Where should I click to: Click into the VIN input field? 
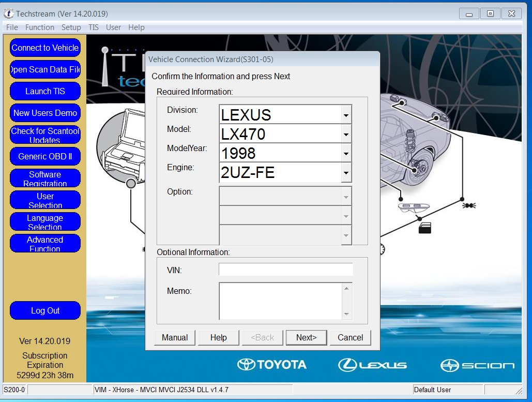286,270
